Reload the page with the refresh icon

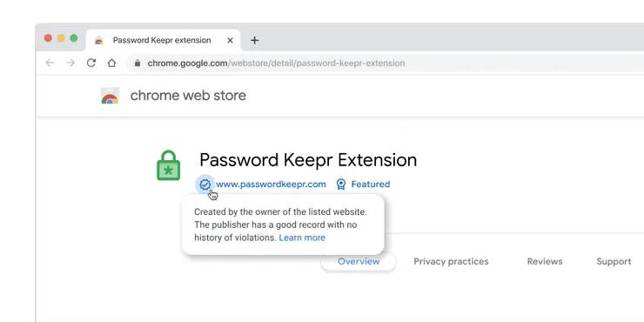(x=91, y=63)
